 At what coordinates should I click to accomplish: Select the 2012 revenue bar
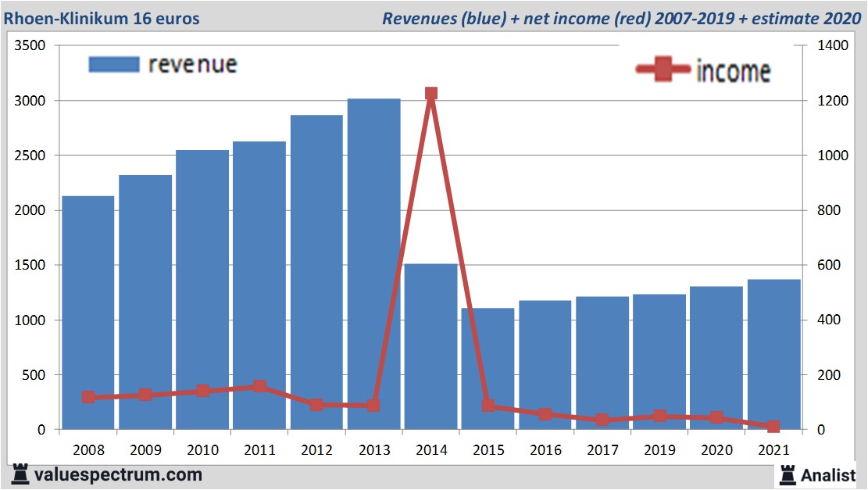pos(316,272)
